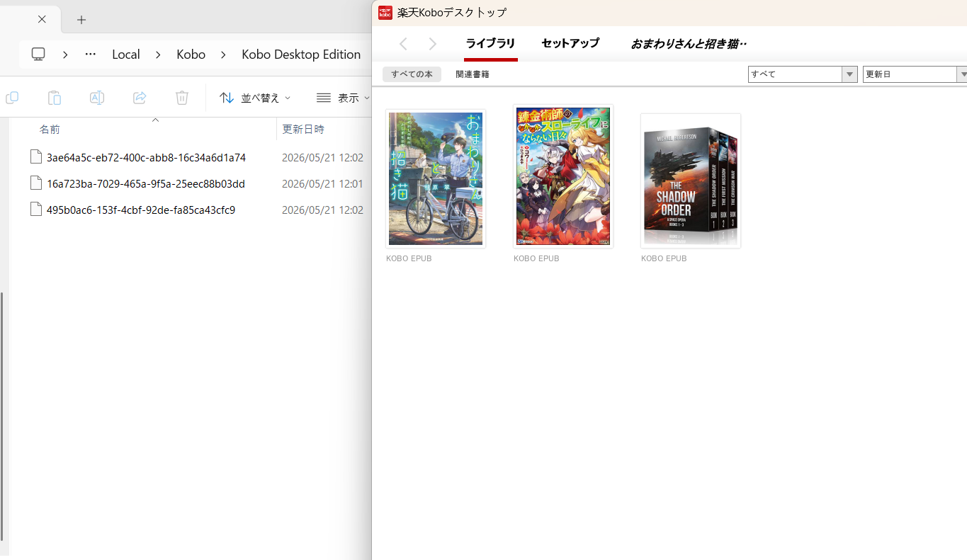
Task: Click the Explorer delete trash icon
Action: tap(182, 98)
